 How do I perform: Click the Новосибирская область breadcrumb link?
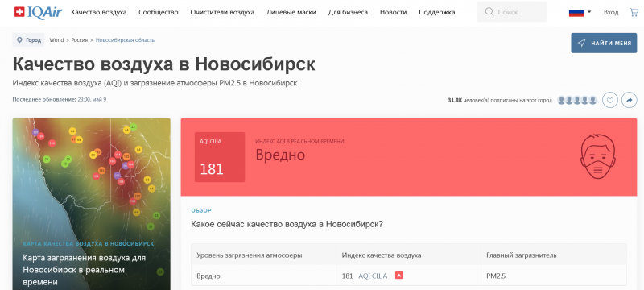tap(125, 40)
